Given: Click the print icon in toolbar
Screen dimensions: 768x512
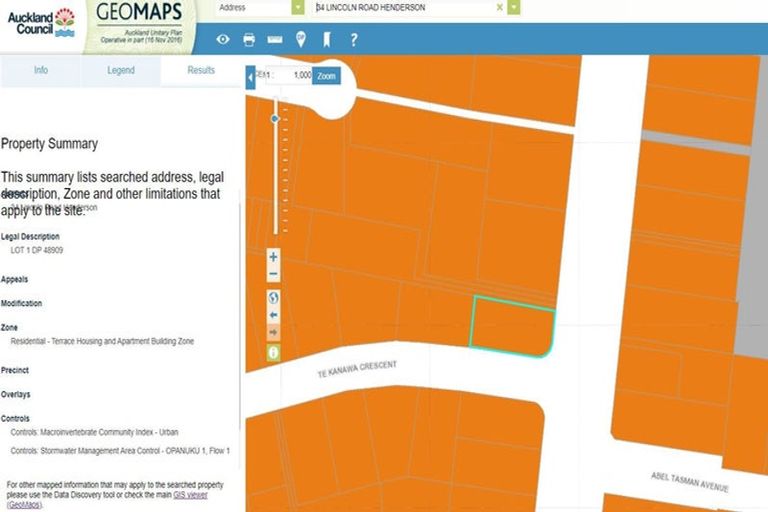Looking at the screenshot, I should pos(249,40).
